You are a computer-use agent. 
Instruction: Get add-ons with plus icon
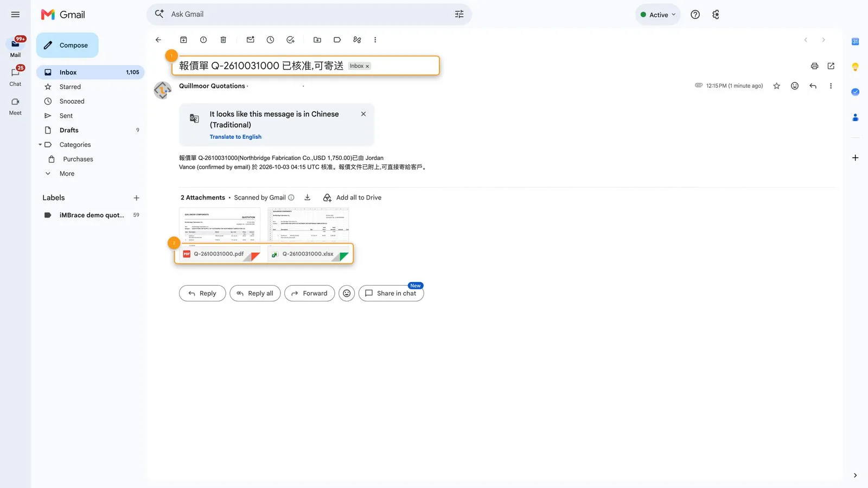pos(855,158)
